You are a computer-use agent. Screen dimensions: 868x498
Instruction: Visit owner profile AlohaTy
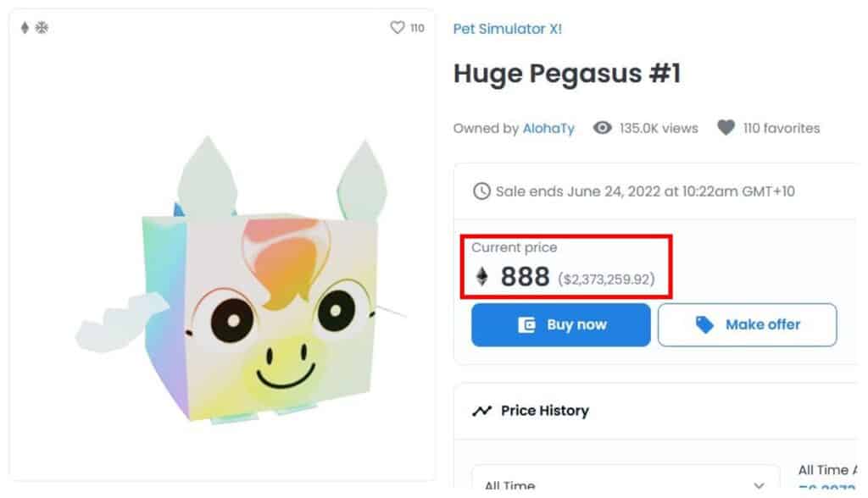point(551,128)
